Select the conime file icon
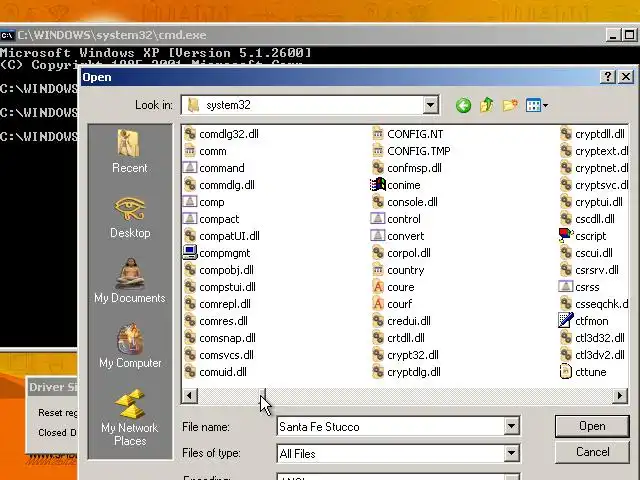 click(x=378, y=185)
